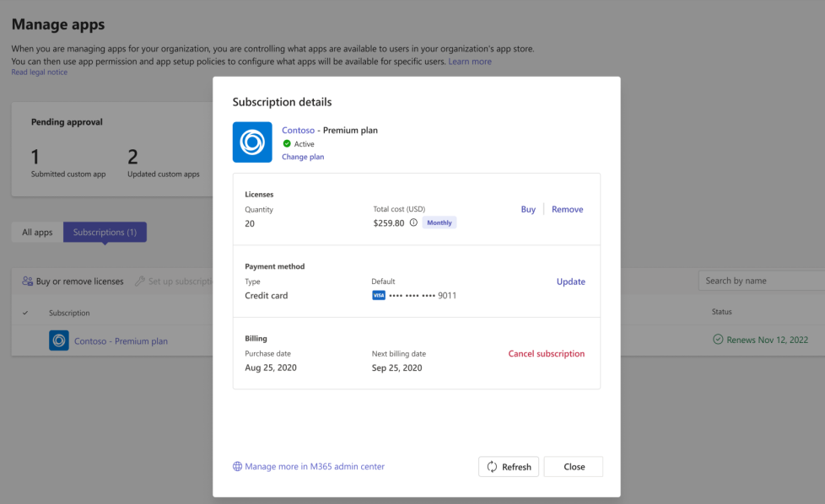
Task: Click the Contoso app logo in dialog
Action: 252,142
